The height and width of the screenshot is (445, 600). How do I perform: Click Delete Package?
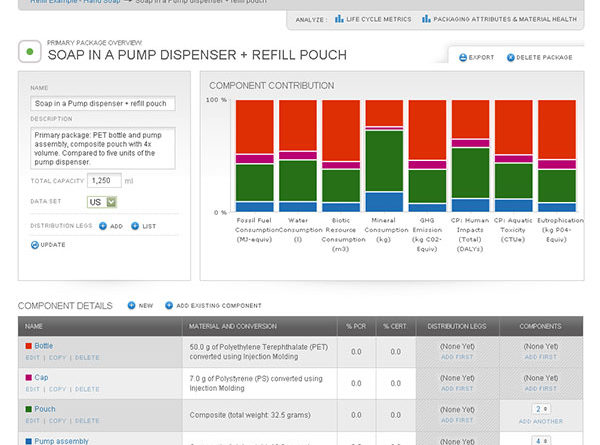[540, 57]
